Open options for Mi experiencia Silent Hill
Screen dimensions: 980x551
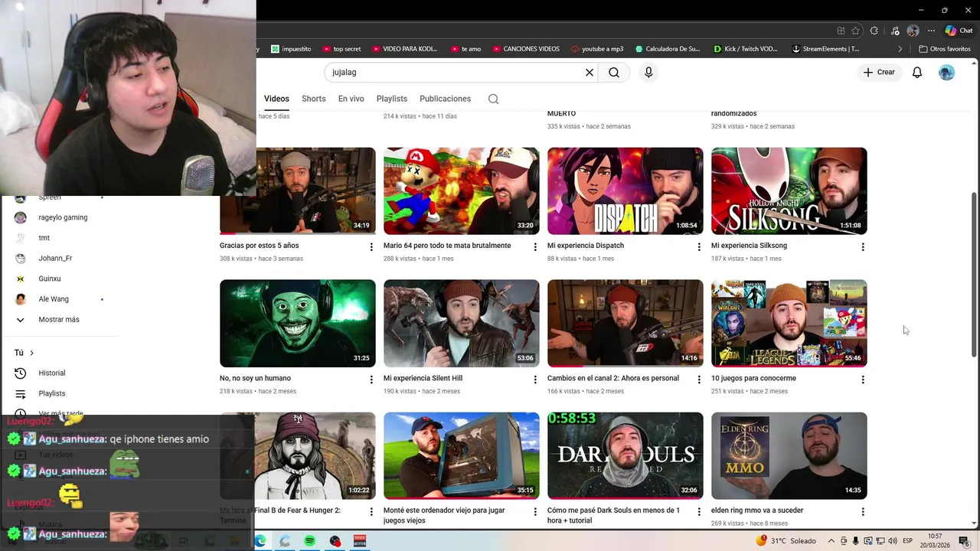pyautogui.click(x=535, y=380)
